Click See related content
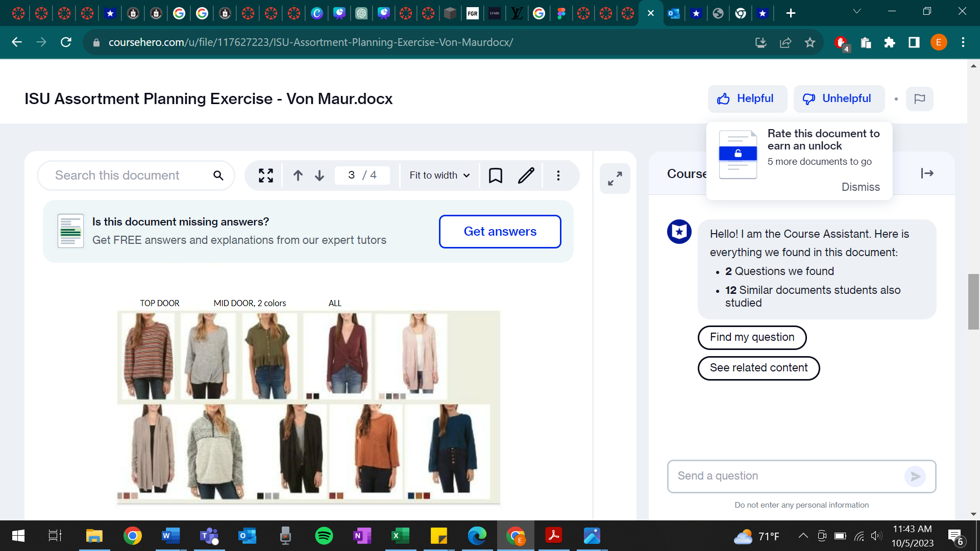 (758, 368)
